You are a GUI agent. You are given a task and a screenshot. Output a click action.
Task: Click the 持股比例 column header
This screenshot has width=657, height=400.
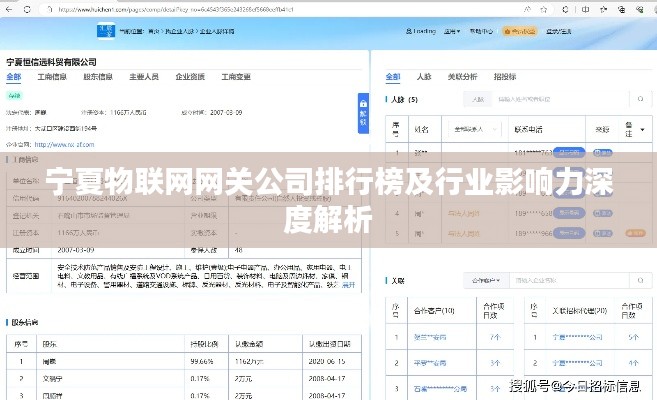(x=204, y=344)
